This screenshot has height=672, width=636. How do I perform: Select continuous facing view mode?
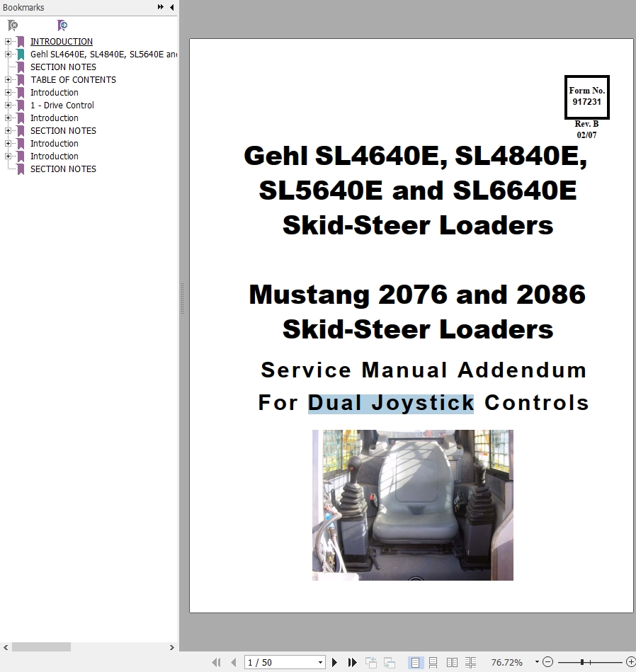470,662
